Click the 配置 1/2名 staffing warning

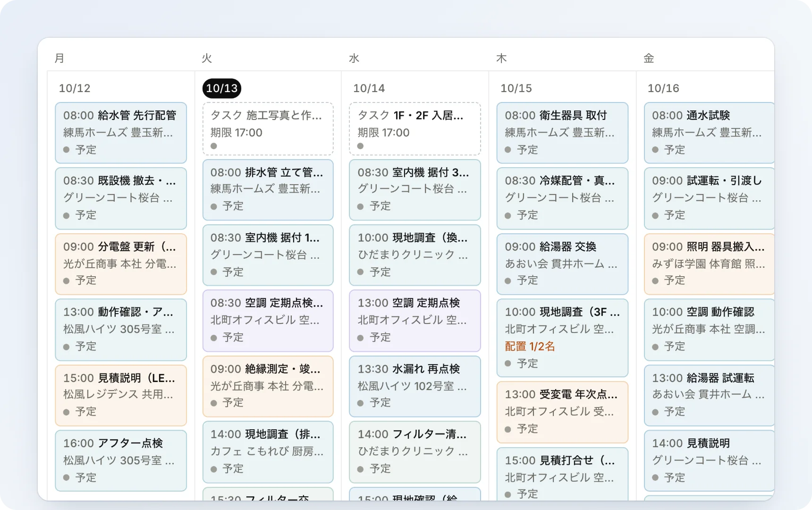pos(530,347)
